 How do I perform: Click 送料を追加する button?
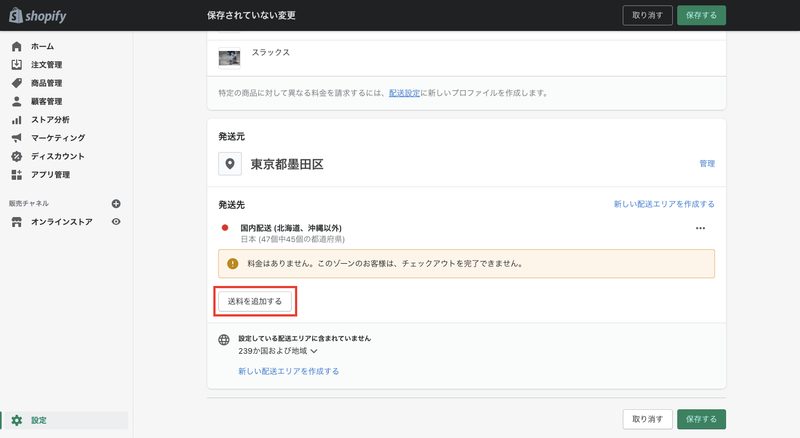click(x=255, y=301)
